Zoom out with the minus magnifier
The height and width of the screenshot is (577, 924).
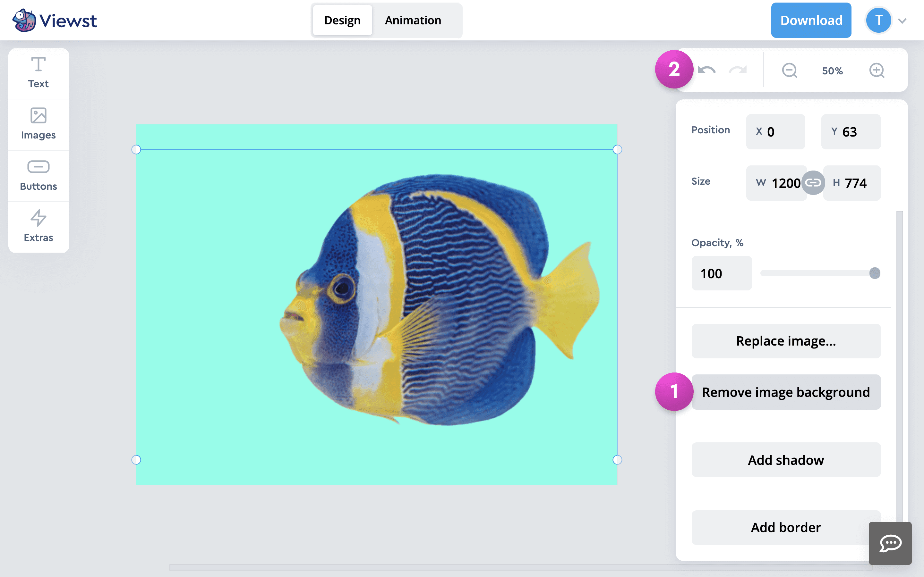[x=789, y=71]
